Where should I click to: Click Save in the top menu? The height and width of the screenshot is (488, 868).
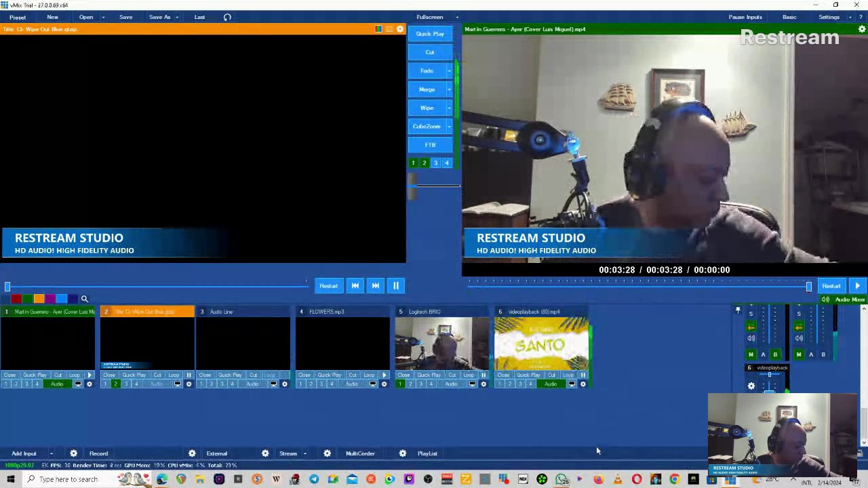point(125,17)
